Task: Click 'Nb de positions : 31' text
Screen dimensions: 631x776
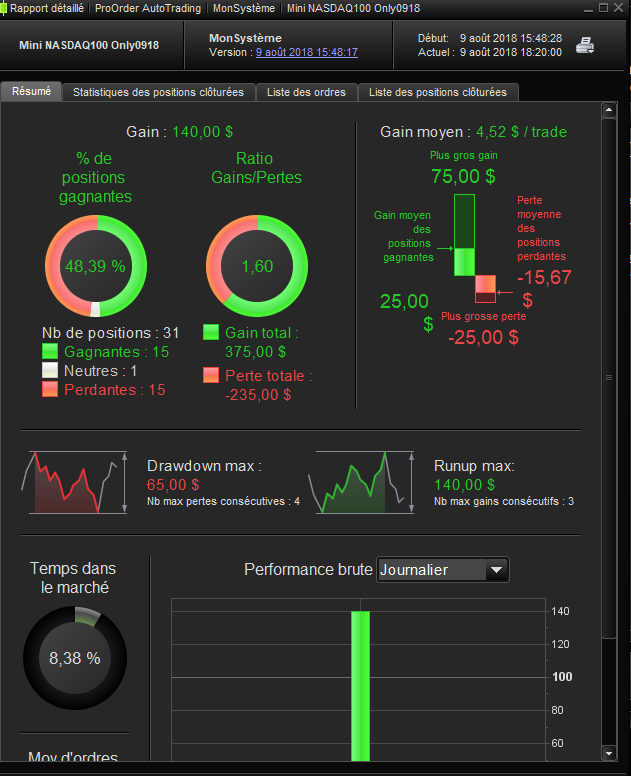Action: pos(110,333)
